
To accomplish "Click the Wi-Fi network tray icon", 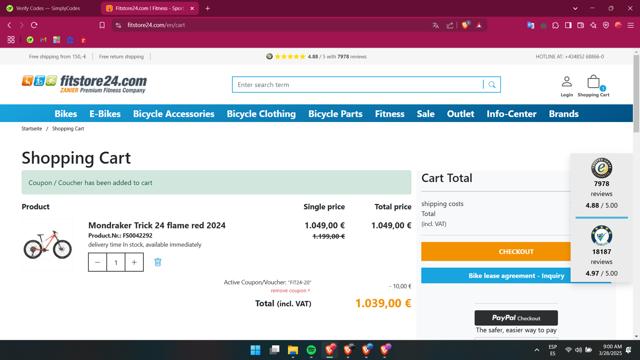I will [568, 350].
